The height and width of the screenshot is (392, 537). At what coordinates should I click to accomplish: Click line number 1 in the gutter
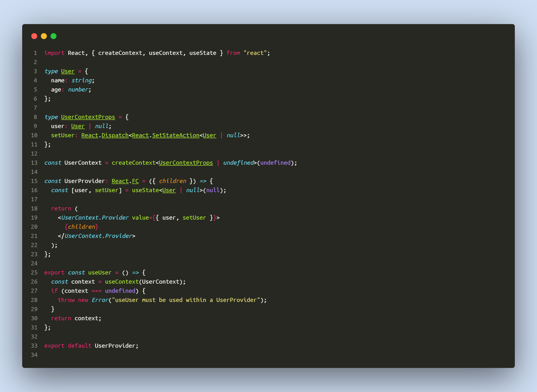pyautogui.click(x=35, y=53)
